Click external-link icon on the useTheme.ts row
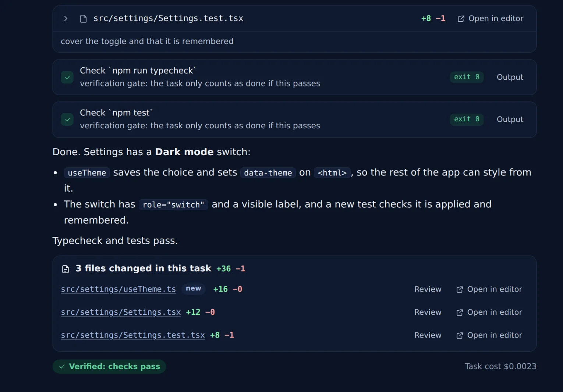Screen dimensions: 563x392 tap(460, 290)
